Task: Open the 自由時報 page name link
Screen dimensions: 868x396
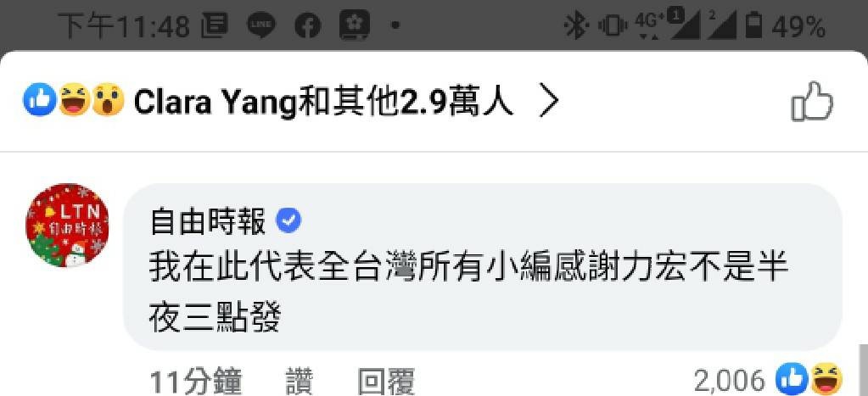Action: 208,222
